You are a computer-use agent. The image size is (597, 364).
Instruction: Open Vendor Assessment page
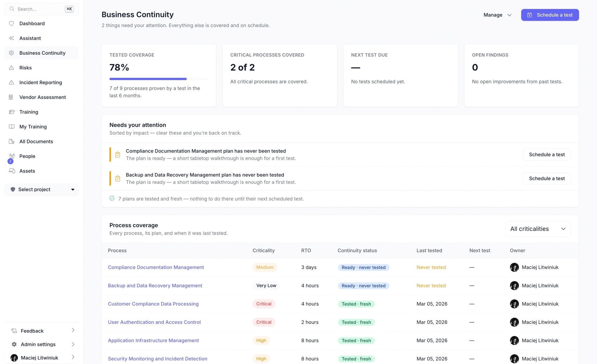pos(42,97)
